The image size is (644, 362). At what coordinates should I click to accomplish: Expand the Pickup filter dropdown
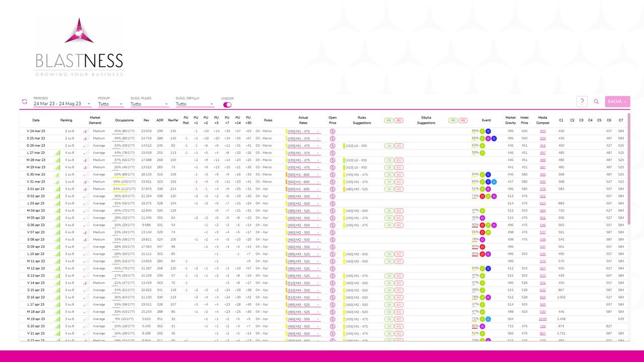(x=111, y=104)
